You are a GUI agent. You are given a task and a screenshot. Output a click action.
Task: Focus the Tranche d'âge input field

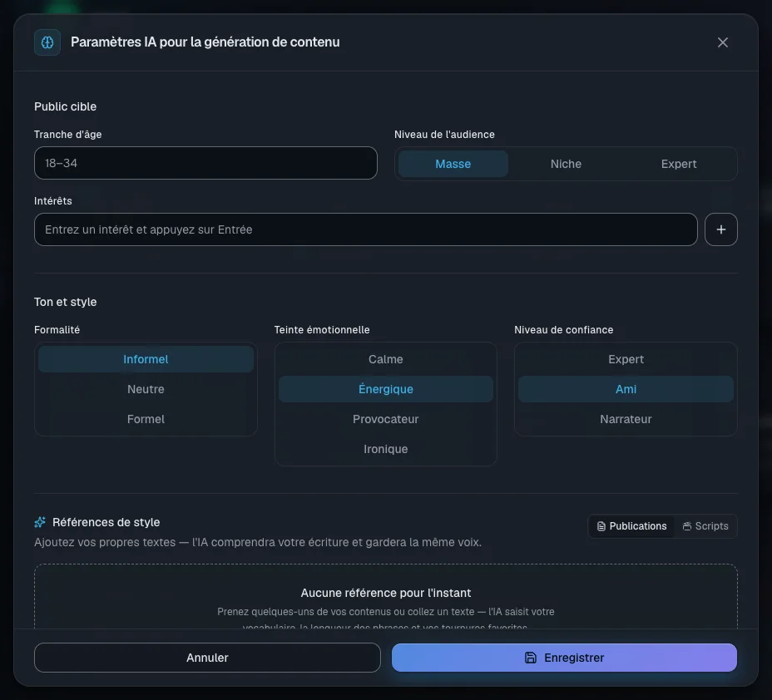[205, 163]
